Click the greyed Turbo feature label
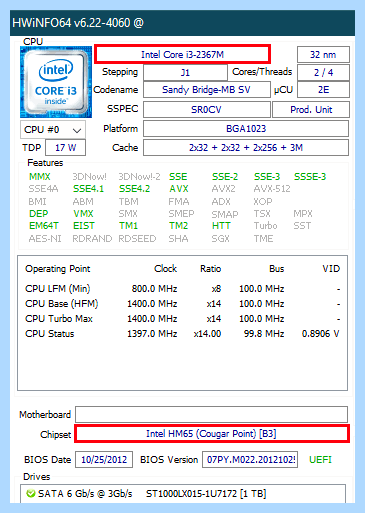This screenshot has height=513, width=365. click(x=266, y=226)
